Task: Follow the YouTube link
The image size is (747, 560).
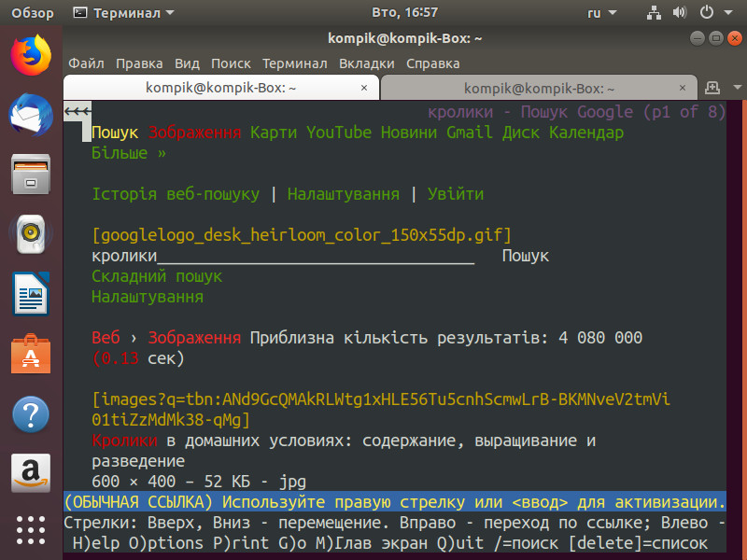Action: tap(339, 133)
